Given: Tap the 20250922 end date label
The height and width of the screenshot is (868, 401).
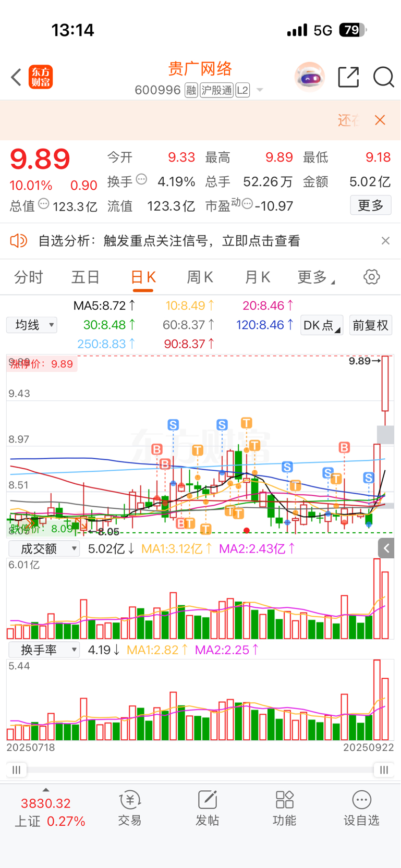Looking at the screenshot, I should click(368, 747).
